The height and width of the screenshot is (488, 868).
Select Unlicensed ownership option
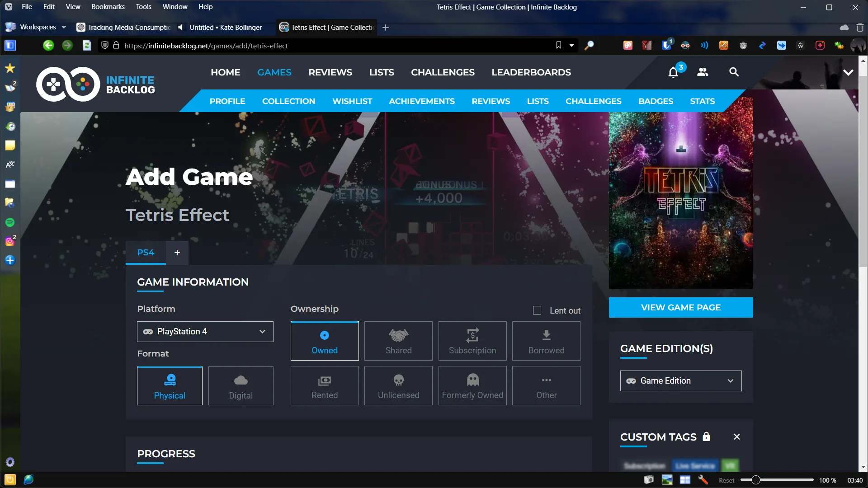398,386
